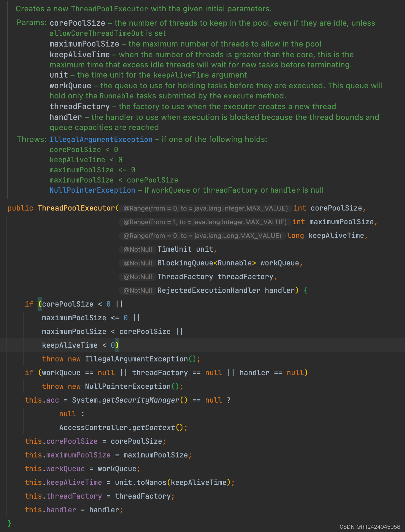
Task: Click the AccessController class name
Action: [93, 428]
